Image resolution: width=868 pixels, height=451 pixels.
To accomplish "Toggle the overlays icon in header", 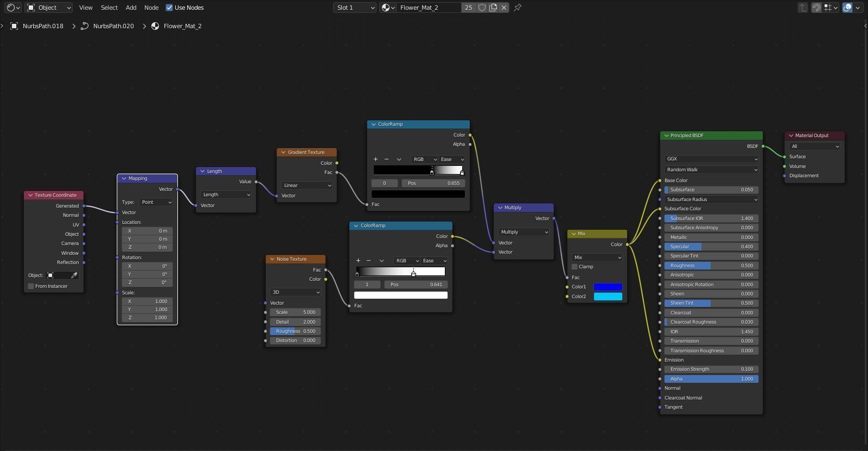I will 847,8.
